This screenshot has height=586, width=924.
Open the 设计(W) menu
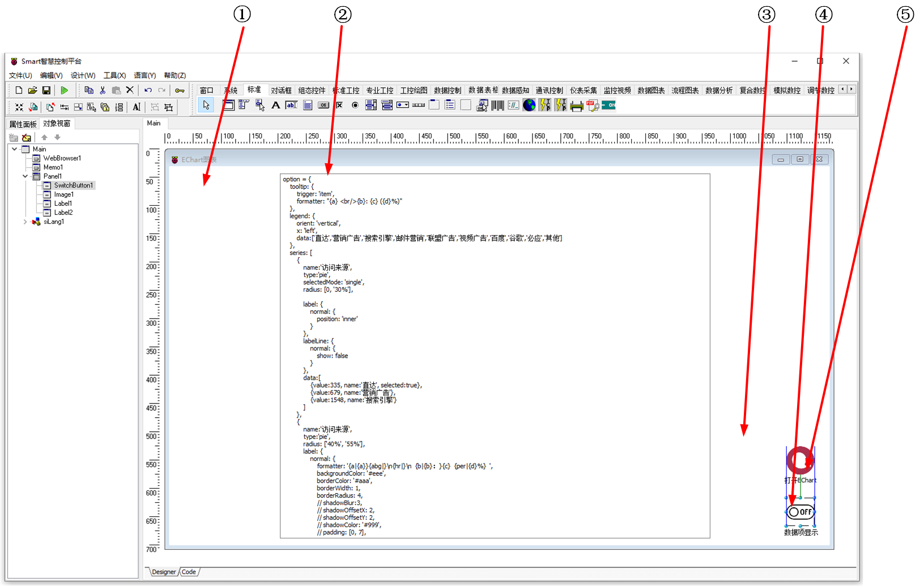(x=83, y=75)
